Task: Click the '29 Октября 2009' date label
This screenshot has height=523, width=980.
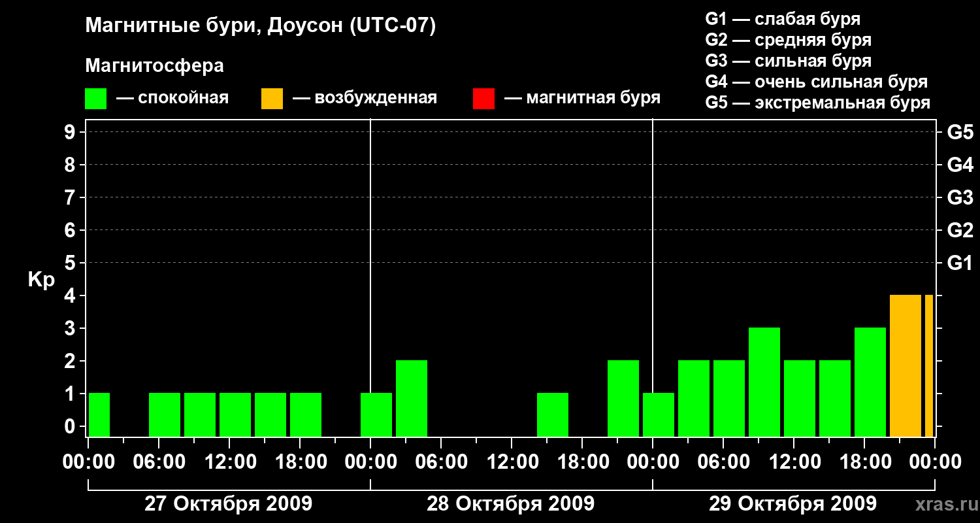Action: 792,504
